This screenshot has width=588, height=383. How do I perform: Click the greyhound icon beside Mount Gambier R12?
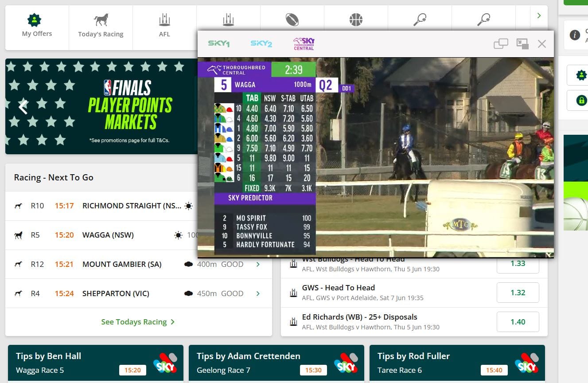pos(18,264)
